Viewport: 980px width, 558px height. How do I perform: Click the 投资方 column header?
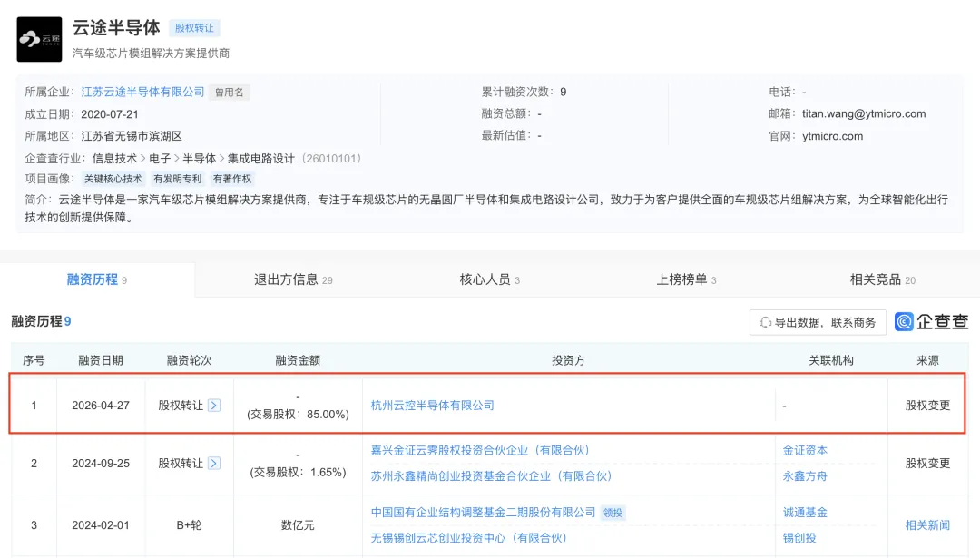pyautogui.click(x=568, y=360)
